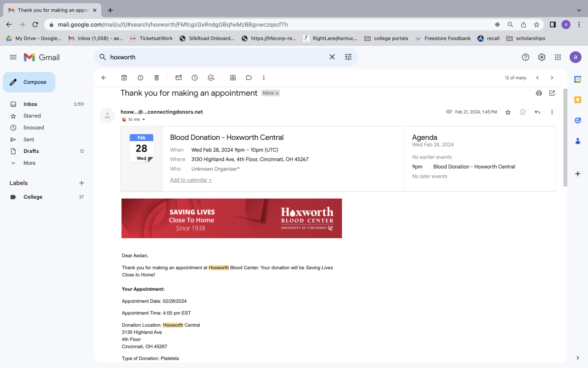Image resolution: width=588 pixels, height=368 pixels.
Task: Open message More options three-dot menu
Action: tap(552, 112)
